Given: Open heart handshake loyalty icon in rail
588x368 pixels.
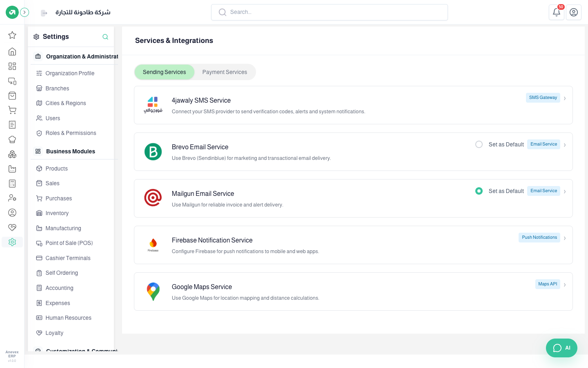Looking at the screenshot, I should pyautogui.click(x=12, y=227).
